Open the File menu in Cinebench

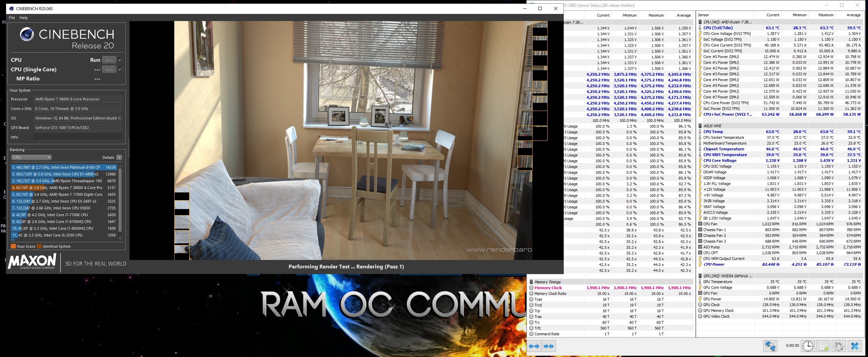(x=12, y=18)
